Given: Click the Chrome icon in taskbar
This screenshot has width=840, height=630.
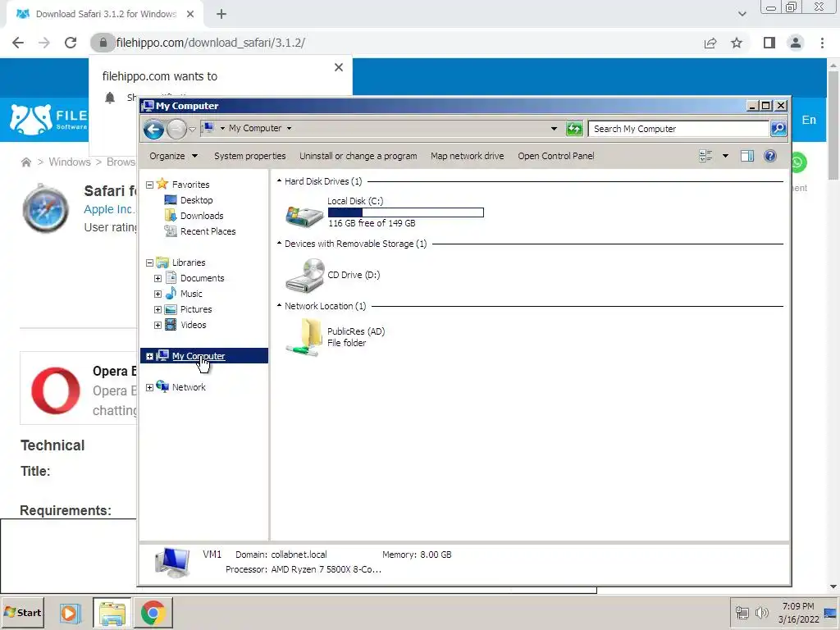Looking at the screenshot, I should pyautogui.click(x=153, y=613).
